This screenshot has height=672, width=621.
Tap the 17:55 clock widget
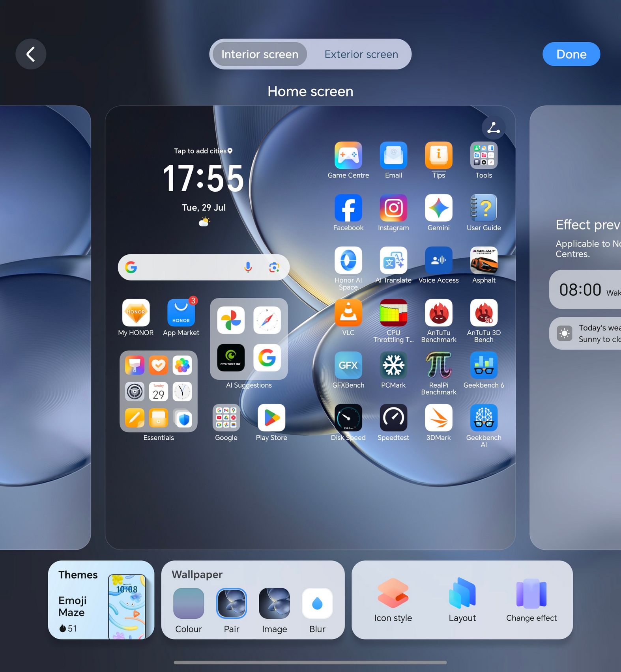coord(204,178)
